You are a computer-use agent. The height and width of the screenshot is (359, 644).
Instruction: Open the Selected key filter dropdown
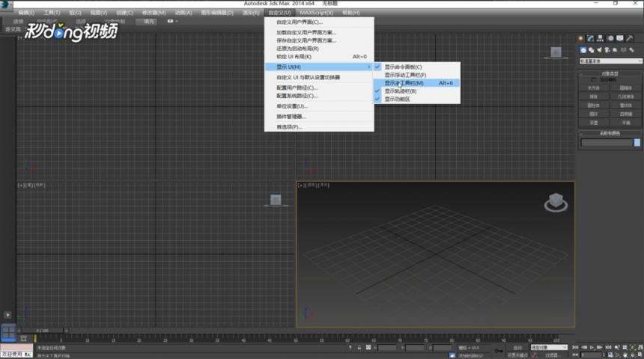point(549,348)
